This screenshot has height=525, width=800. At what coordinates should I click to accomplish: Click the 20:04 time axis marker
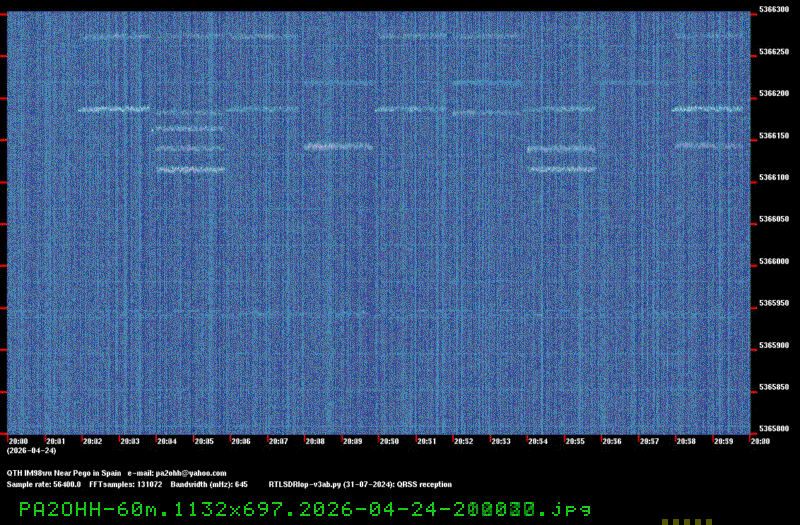[x=166, y=441]
